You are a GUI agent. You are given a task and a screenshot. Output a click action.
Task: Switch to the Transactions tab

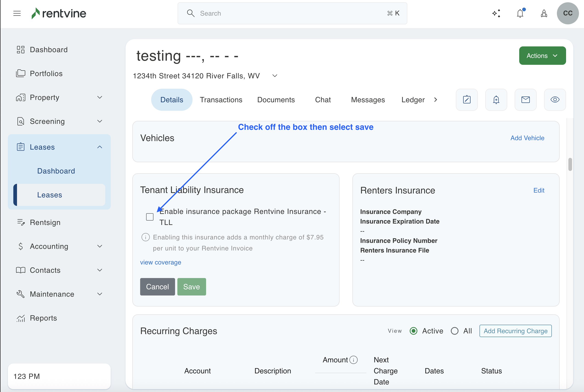221,100
